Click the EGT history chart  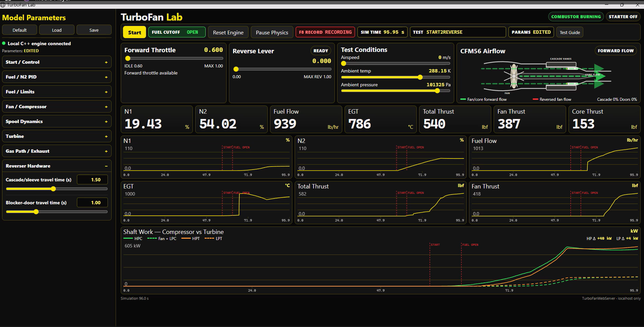pos(206,203)
